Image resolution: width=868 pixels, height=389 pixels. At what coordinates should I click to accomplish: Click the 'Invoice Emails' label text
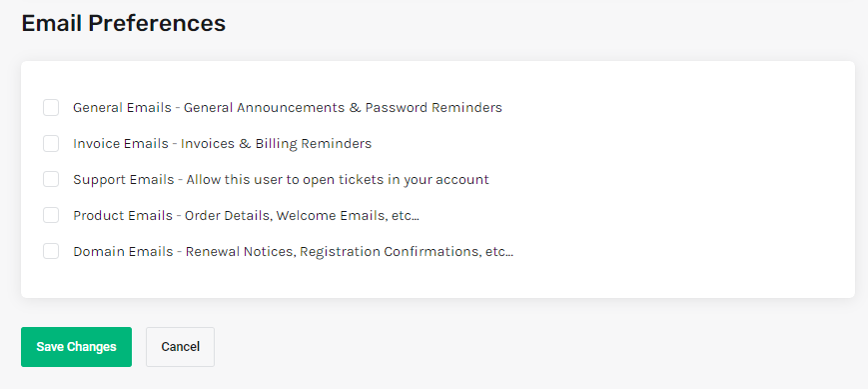pos(121,144)
